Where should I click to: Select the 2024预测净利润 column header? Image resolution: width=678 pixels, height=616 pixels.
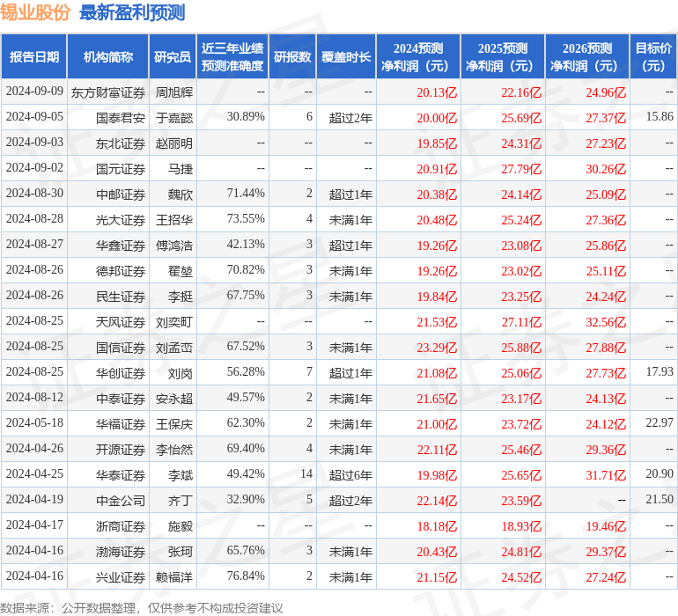coord(417,57)
